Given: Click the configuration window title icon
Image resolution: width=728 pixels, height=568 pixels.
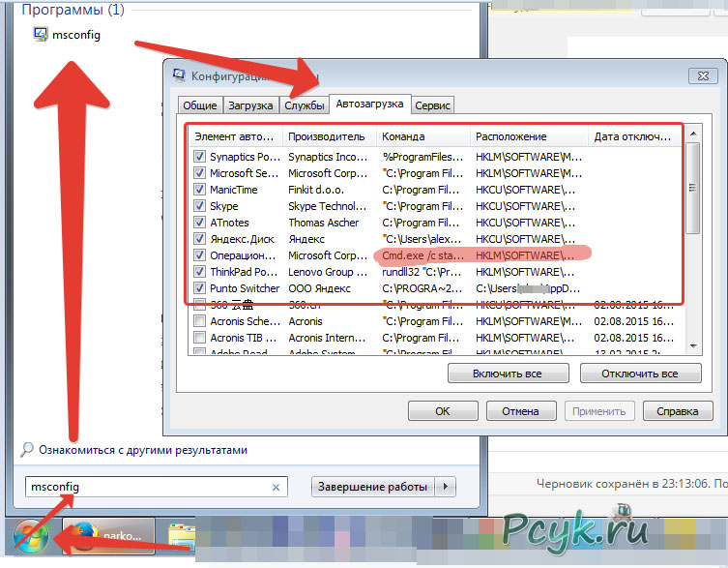Looking at the screenshot, I should 179,75.
